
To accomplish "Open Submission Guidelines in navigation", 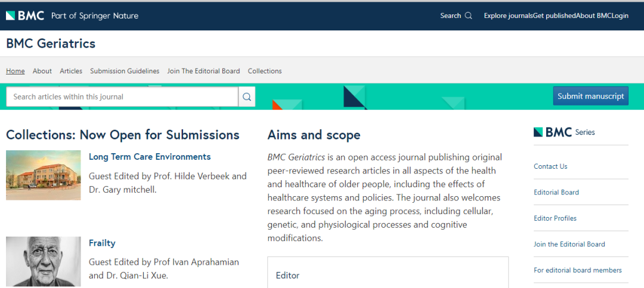I will pos(125,71).
